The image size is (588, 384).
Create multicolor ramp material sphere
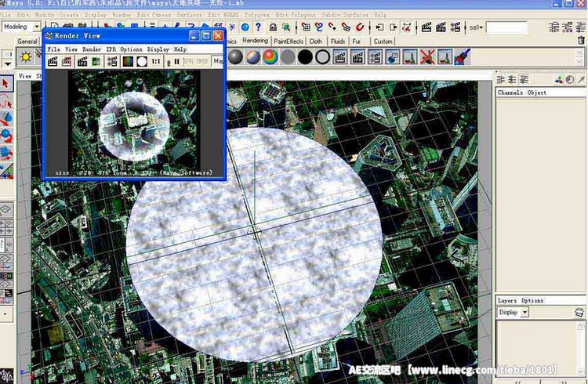click(253, 57)
